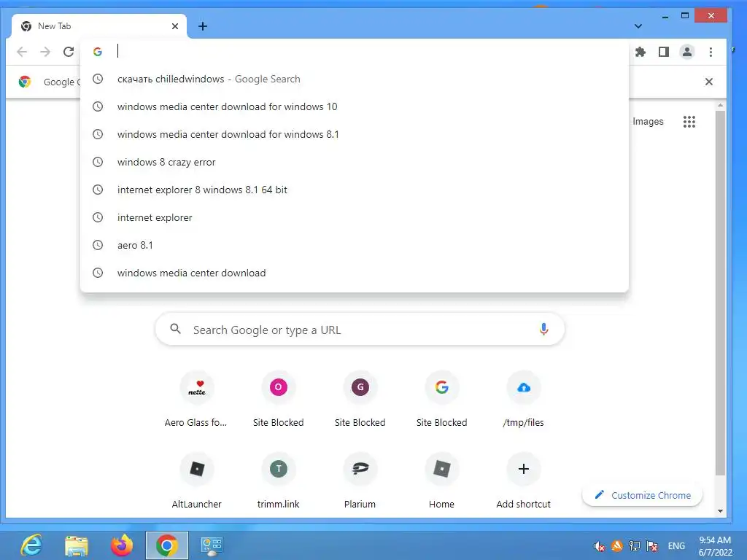Launch Internet Explorer from the taskbar
The image size is (747, 560).
point(31,545)
